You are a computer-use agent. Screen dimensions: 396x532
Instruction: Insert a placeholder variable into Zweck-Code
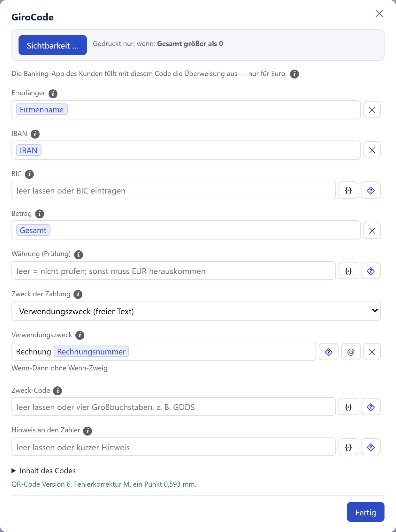348,407
